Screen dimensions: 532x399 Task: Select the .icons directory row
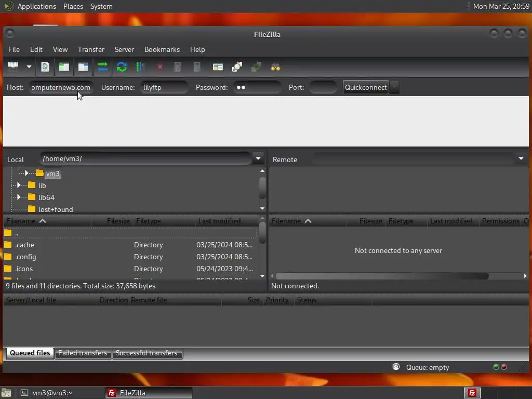click(130, 269)
